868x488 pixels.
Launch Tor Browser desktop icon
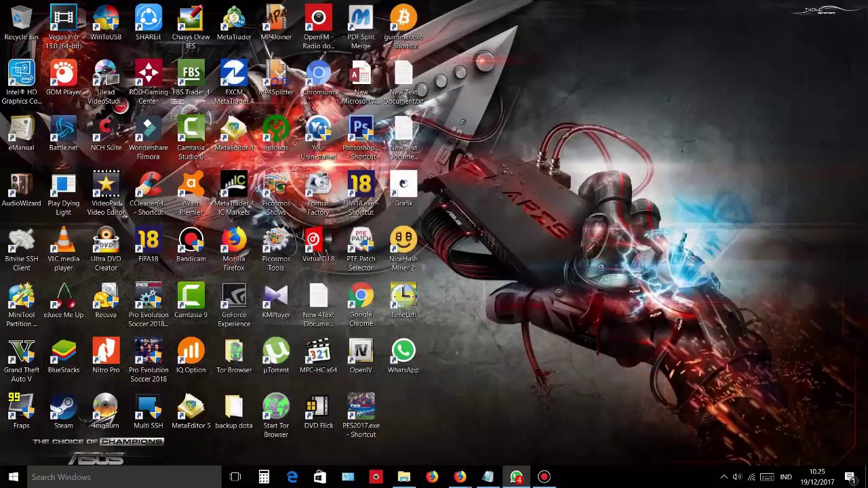234,356
